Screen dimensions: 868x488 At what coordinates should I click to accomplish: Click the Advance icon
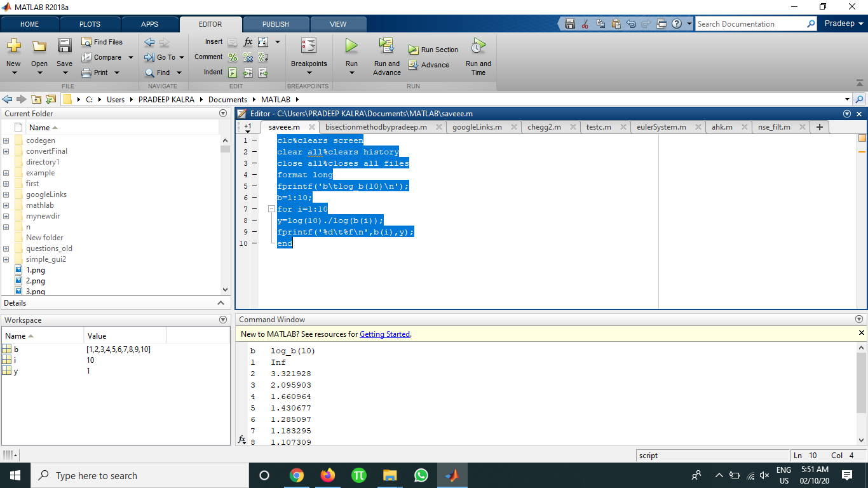coord(414,65)
